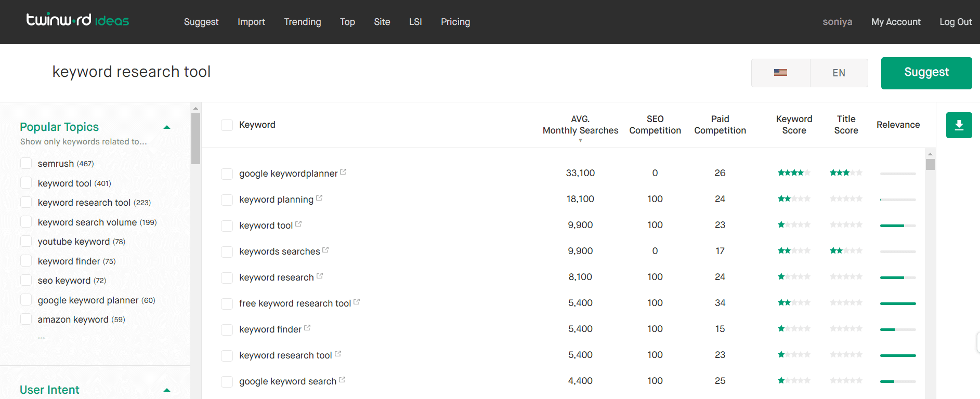Screen dimensions: 980x399
Task: Select all keywords with header checkbox
Action: click(227, 125)
